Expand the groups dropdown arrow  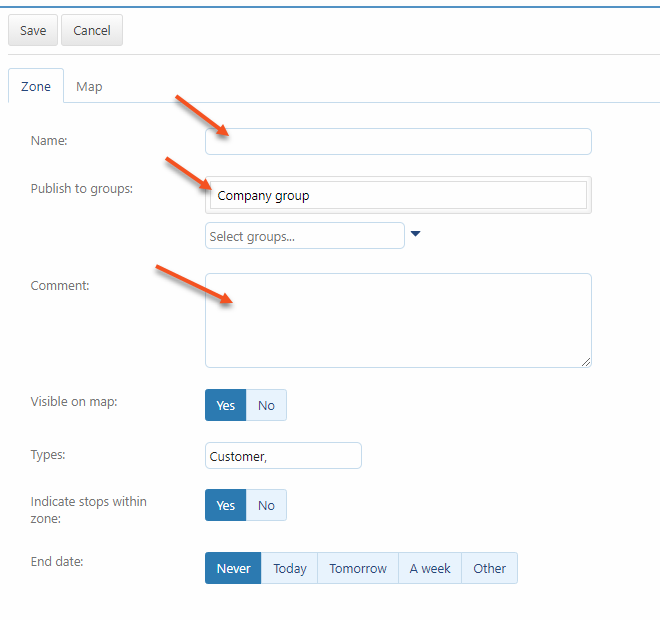click(x=415, y=234)
